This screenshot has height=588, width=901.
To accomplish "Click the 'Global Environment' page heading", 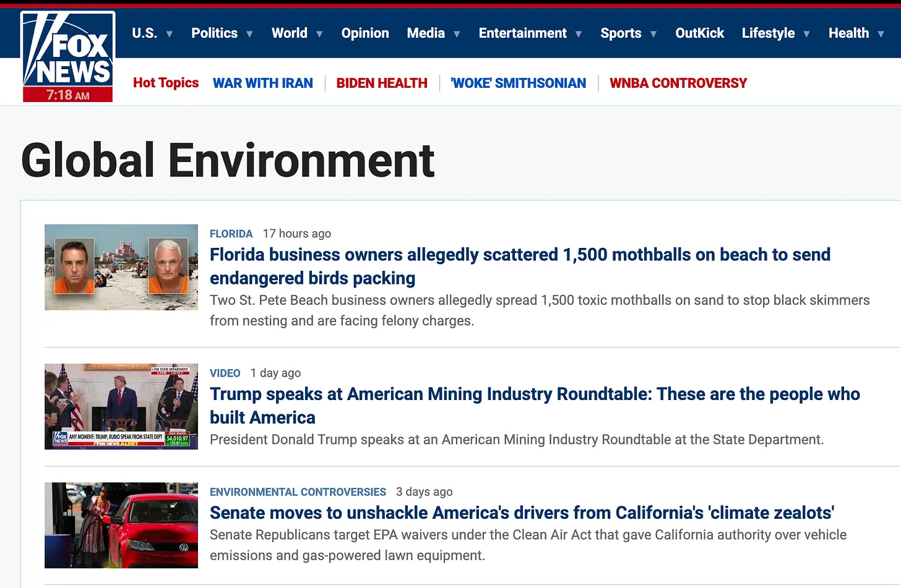I will pyautogui.click(x=228, y=160).
